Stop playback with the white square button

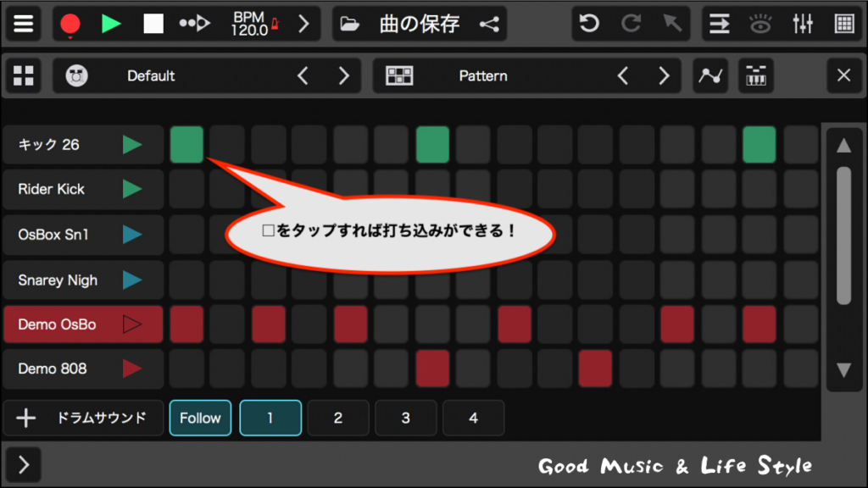tap(153, 24)
